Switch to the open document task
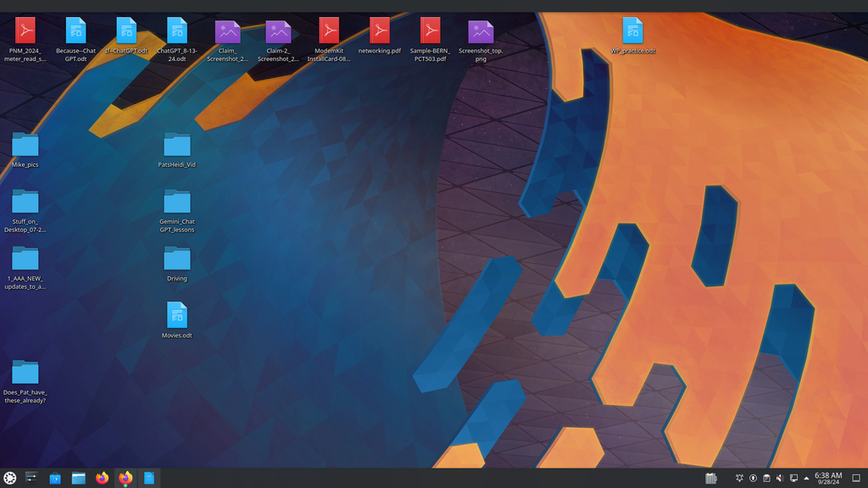868x488 pixels. (x=149, y=478)
